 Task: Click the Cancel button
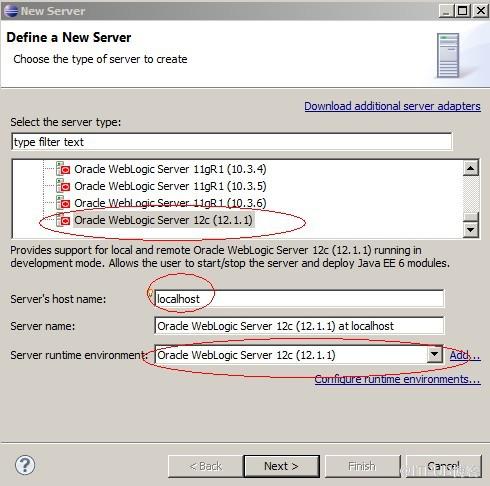444,466
